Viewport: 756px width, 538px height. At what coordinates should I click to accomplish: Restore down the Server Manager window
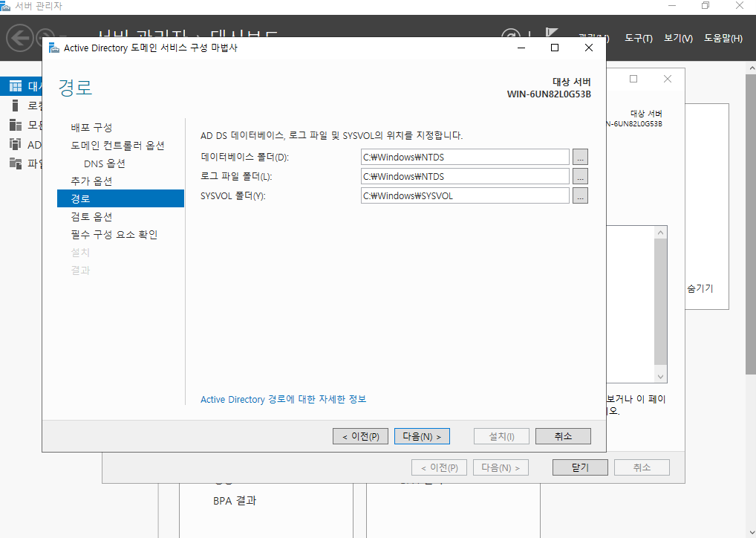[x=706, y=6]
